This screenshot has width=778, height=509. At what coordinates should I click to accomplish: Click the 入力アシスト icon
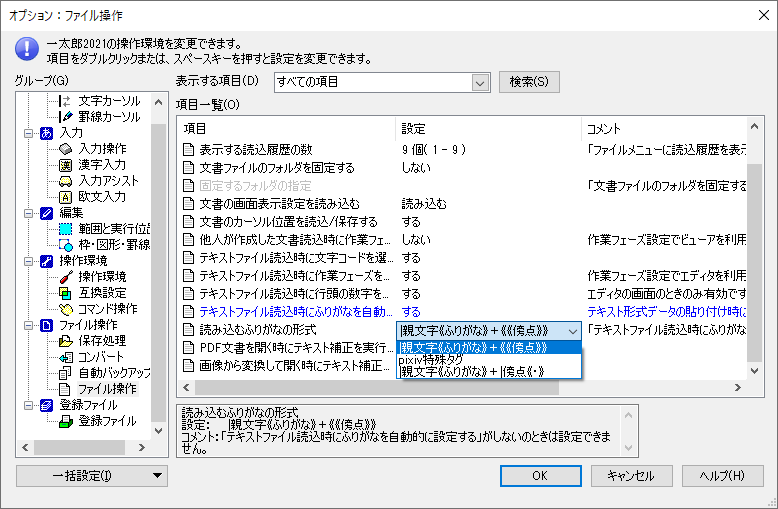tap(65, 181)
